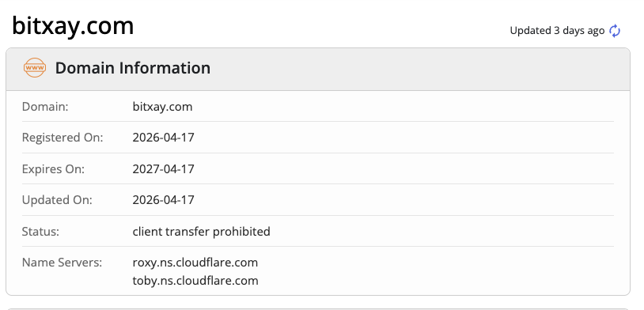644x310 pixels.
Task: Click the Expires On date 2027-04-17
Action: [163, 168]
